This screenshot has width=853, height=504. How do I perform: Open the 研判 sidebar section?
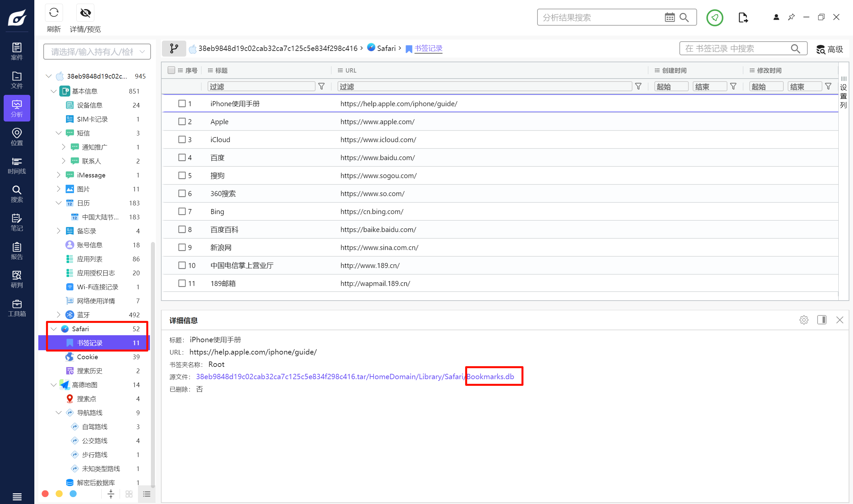17,280
